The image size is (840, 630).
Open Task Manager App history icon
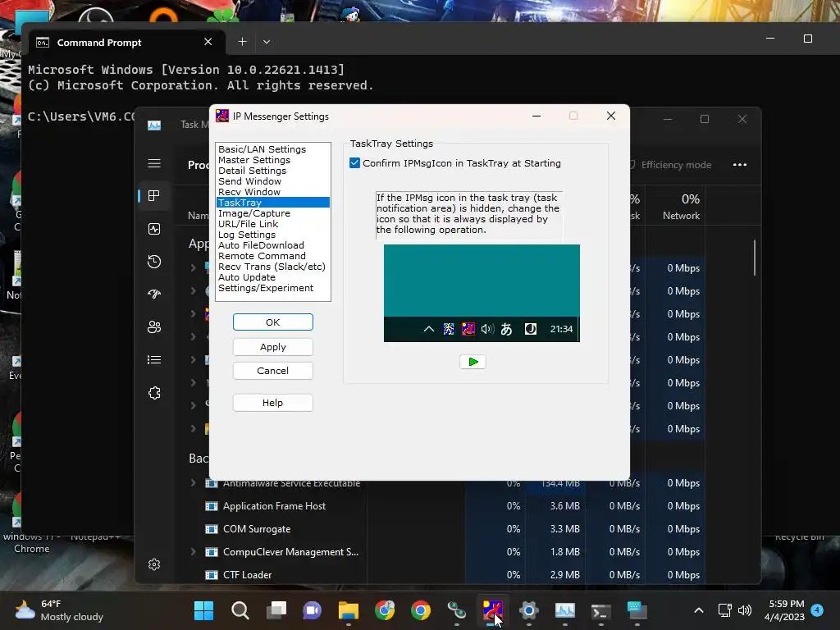(x=154, y=262)
